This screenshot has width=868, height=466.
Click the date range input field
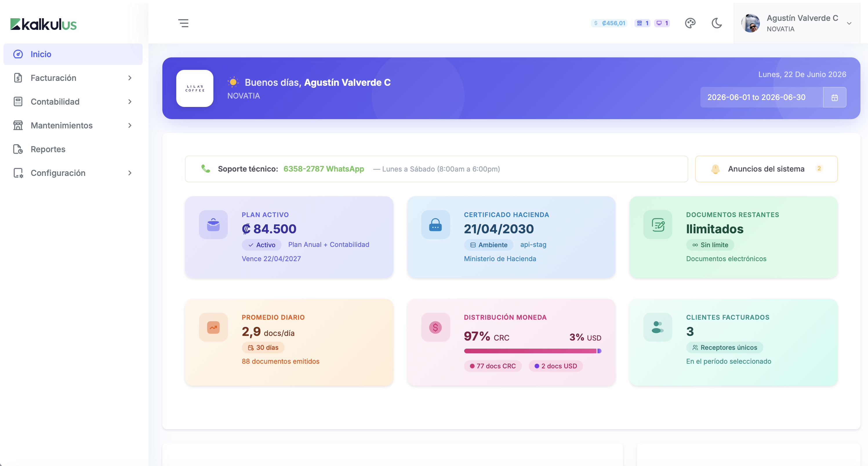[x=762, y=97]
